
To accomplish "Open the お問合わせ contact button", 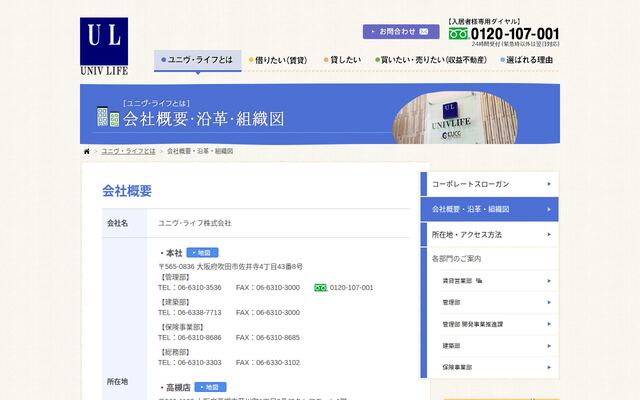I will (x=401, y=31).
